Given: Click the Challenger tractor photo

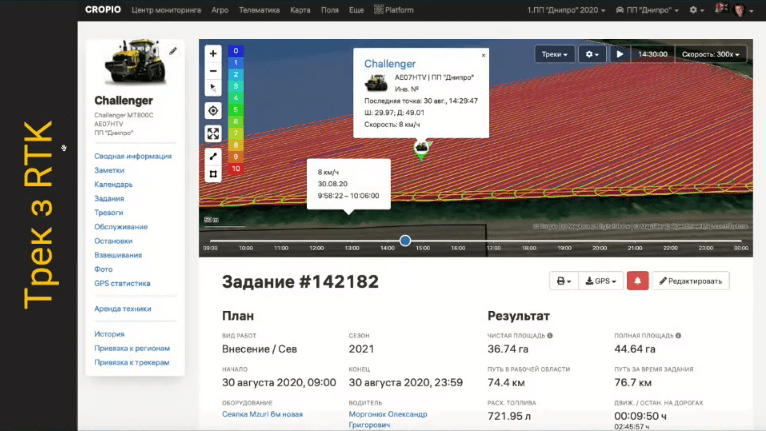Looking at the screenshot, I should click(x=135, y=62).
